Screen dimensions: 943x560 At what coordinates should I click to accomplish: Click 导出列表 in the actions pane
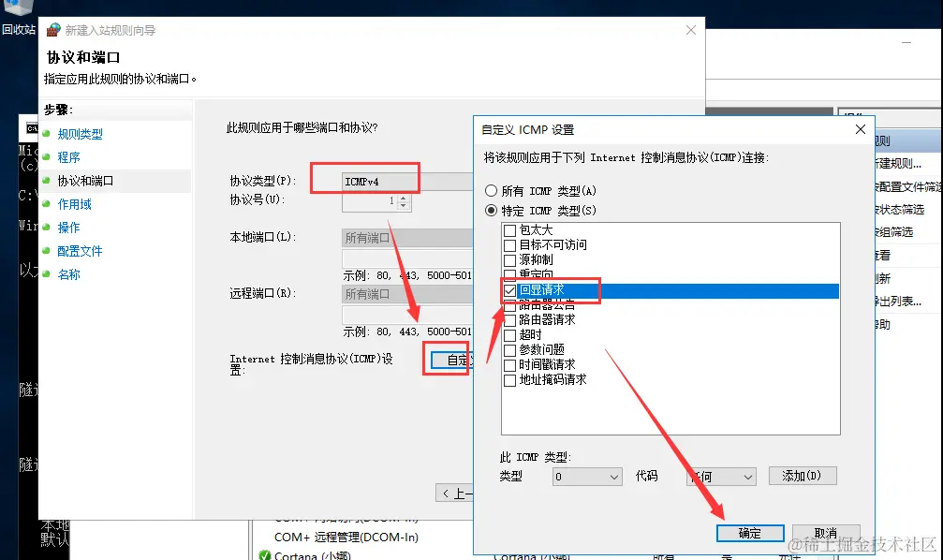click(898, 302)
